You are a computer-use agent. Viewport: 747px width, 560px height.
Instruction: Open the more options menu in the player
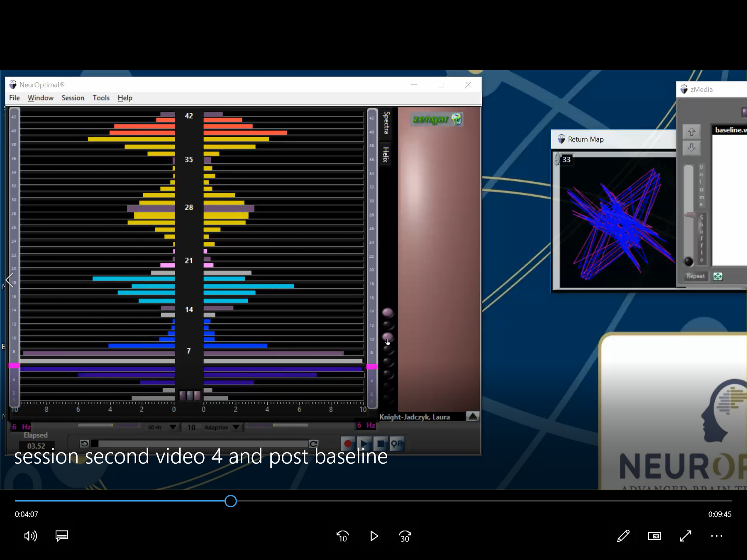(x=716, y=536)
